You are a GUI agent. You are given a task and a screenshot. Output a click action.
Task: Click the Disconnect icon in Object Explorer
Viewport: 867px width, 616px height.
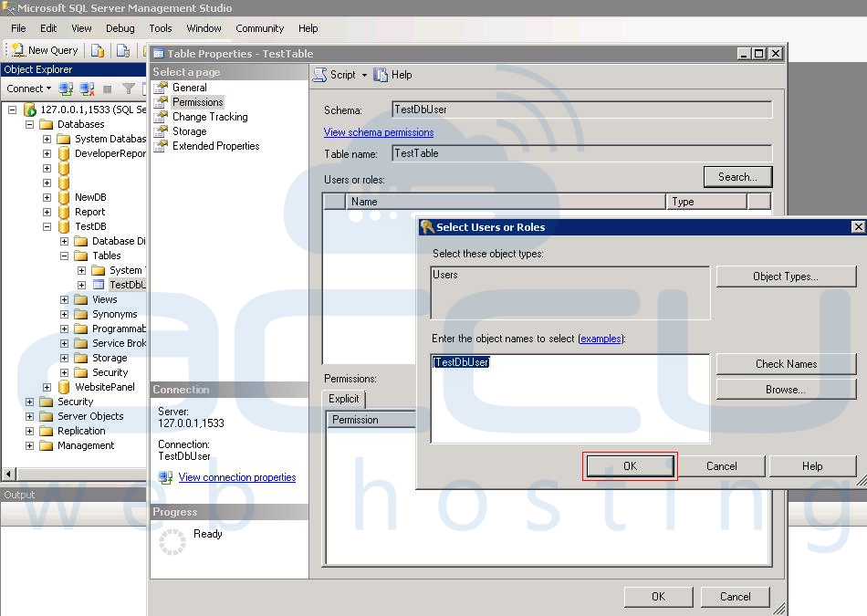[x=87, y=89]
